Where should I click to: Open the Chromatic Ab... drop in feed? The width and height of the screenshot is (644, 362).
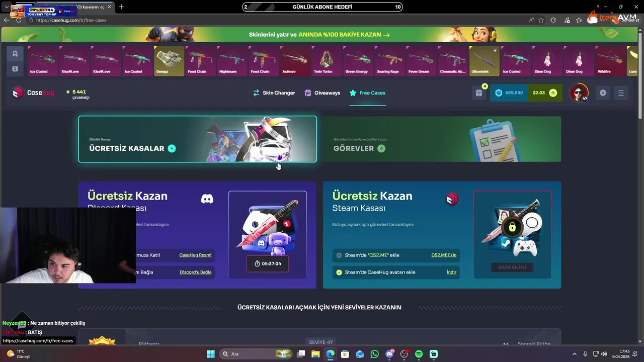452,61
